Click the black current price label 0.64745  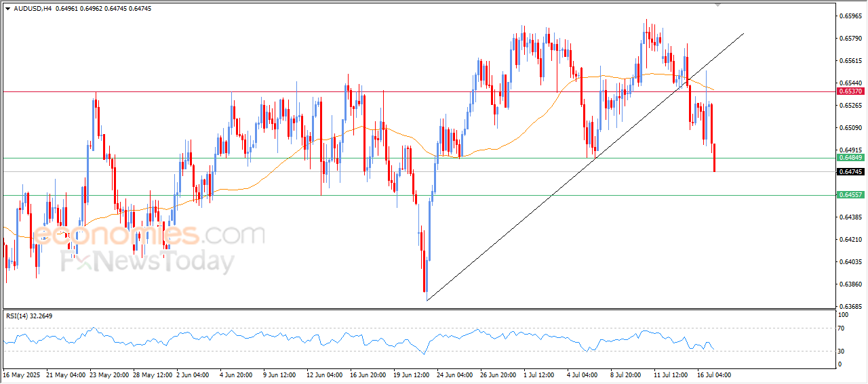(x=850, y=172)
